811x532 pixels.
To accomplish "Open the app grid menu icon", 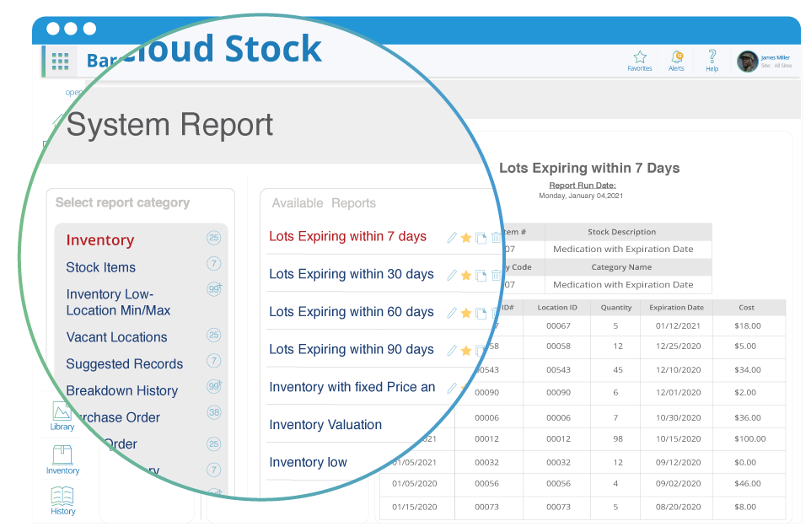I will tap(61, 61).
